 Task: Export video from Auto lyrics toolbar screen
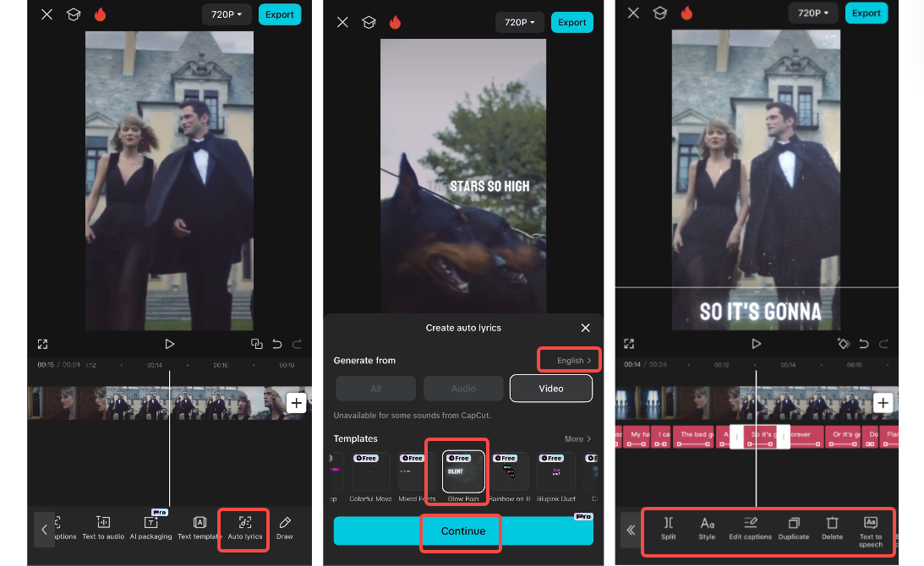pos(279,14)
